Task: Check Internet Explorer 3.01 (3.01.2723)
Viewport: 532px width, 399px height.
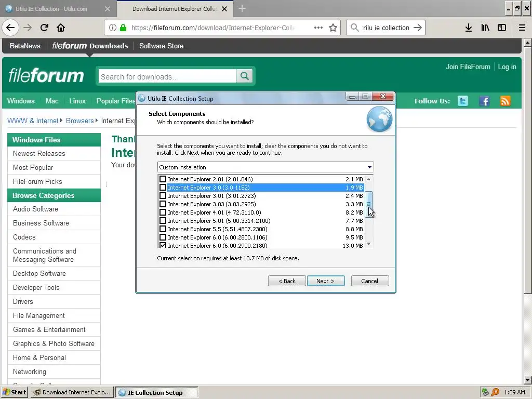Action: coord(163,196)
